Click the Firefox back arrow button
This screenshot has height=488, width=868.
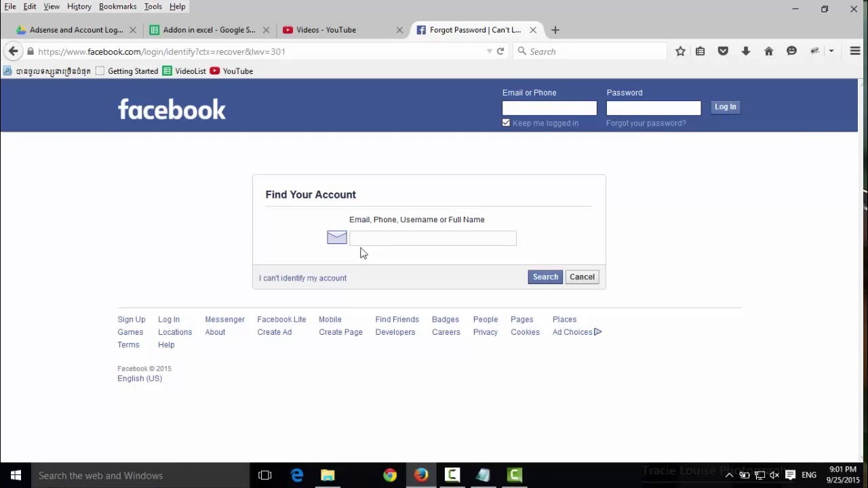click(x=13, y=52)
